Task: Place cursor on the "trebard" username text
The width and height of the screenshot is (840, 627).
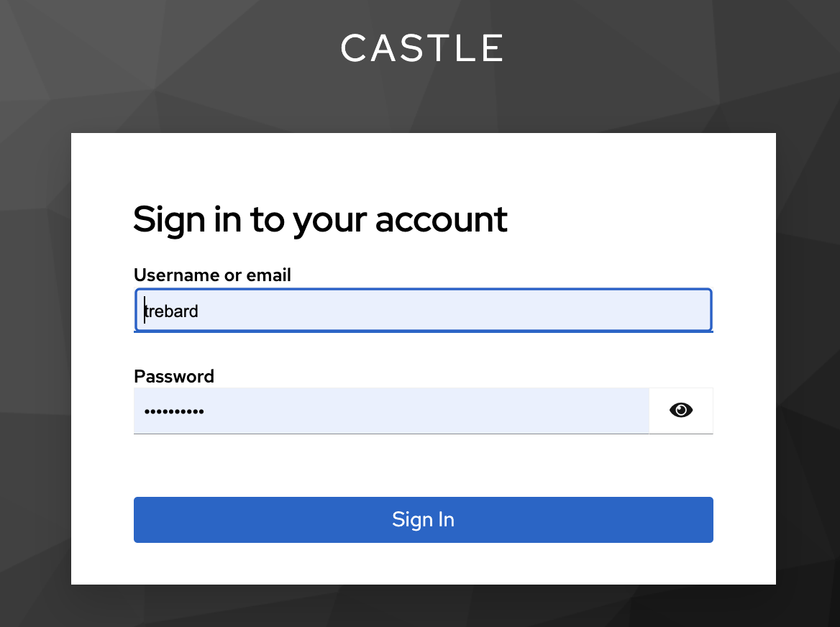Action: click(x=172, y=311)
